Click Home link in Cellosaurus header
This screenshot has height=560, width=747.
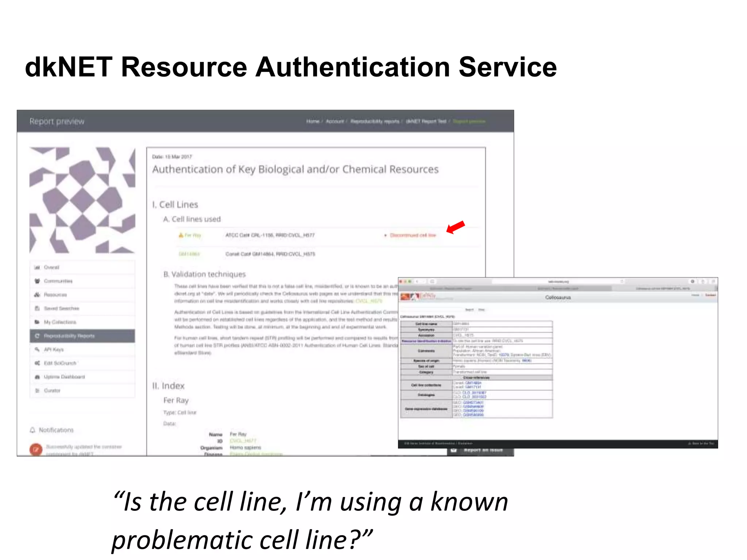pyautogui.click(x=696, y=295)
